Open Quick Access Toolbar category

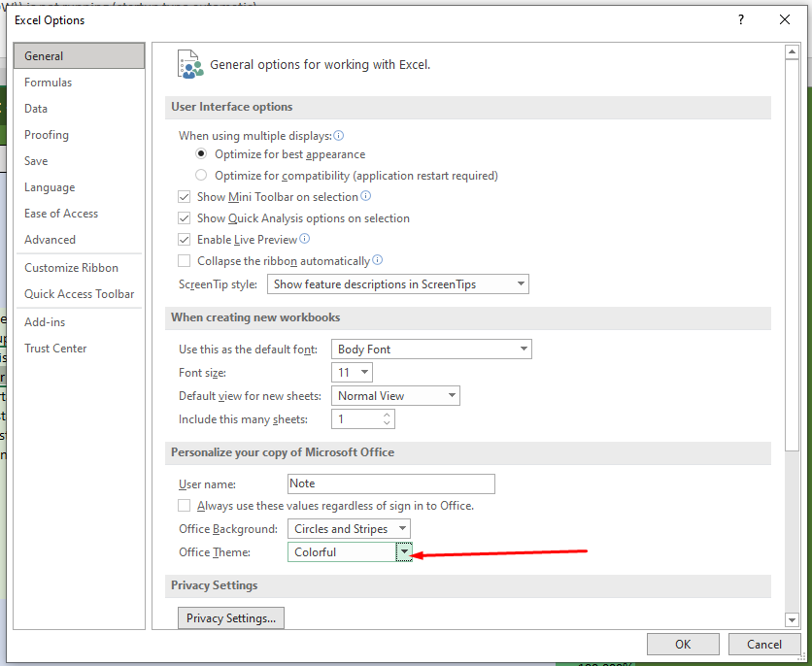pyautogui.click(x=80, y=294)
